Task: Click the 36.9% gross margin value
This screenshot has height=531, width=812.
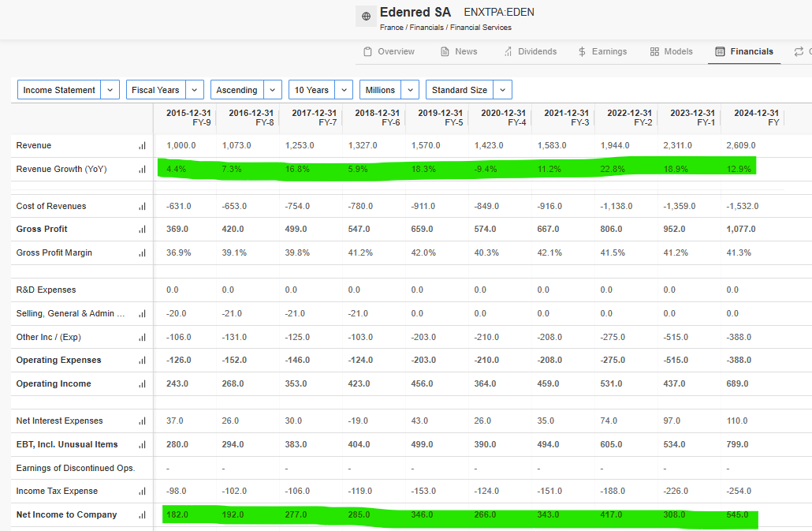Action: pyautogui.click(x=179, y=252)
